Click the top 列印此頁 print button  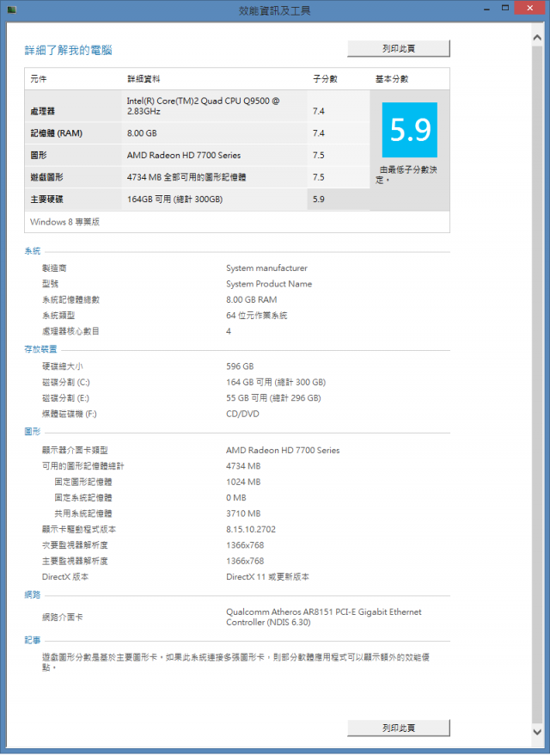(x=398, y=49)
